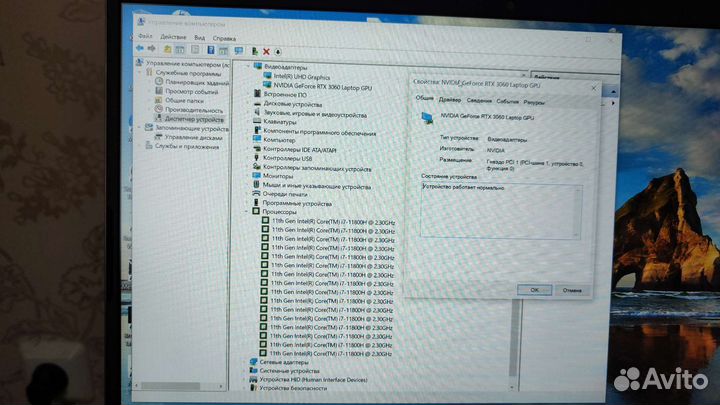This screenshot has height=405, width=720.
Task: Open the Действие menu
Action: (x=174, y=36)
